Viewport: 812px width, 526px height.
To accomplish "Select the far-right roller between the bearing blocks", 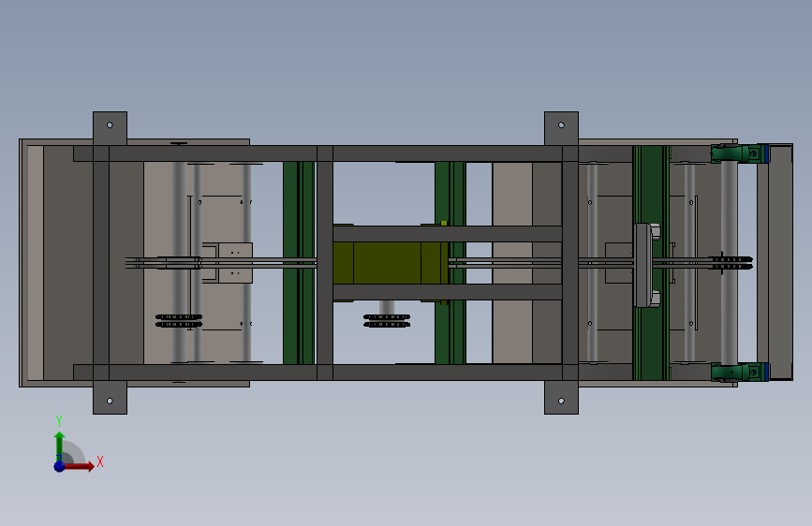I will coord(729,263).
